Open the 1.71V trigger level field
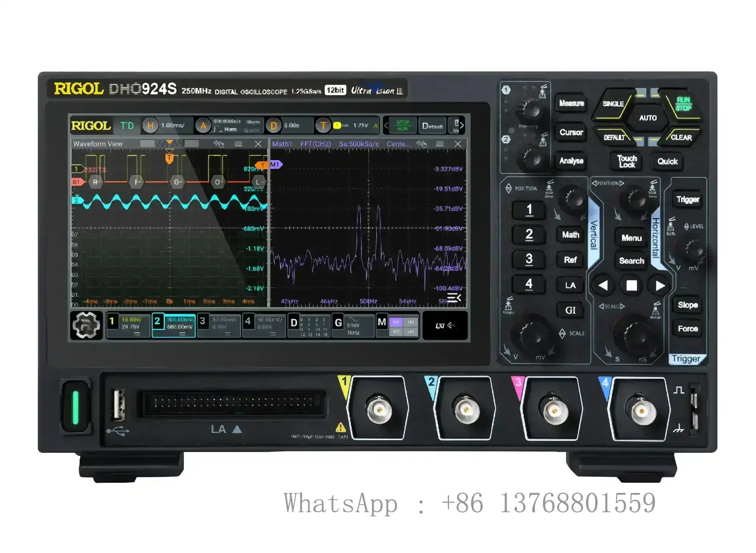The height and width of the screenshot is (553, 756). point(361,125)
